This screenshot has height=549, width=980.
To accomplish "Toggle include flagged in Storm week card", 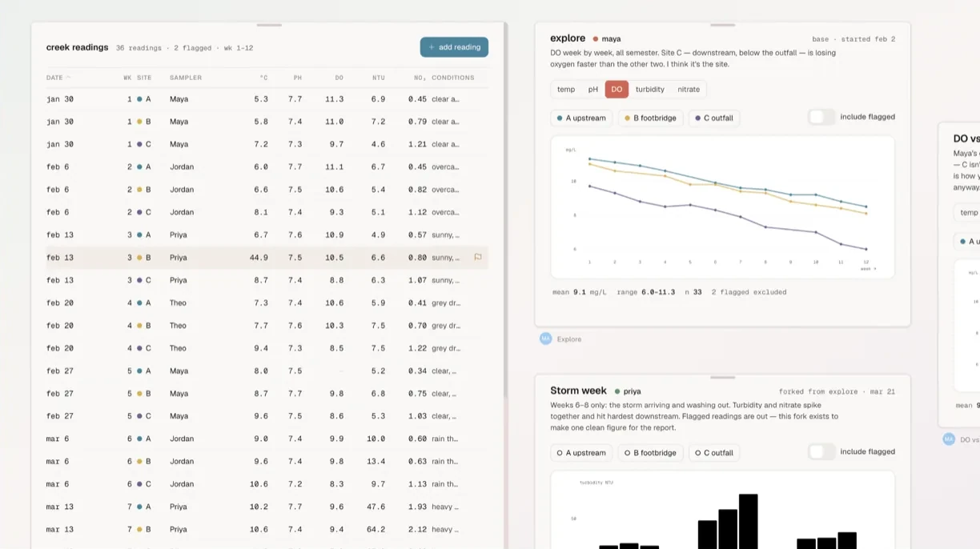I will point(821,451).
